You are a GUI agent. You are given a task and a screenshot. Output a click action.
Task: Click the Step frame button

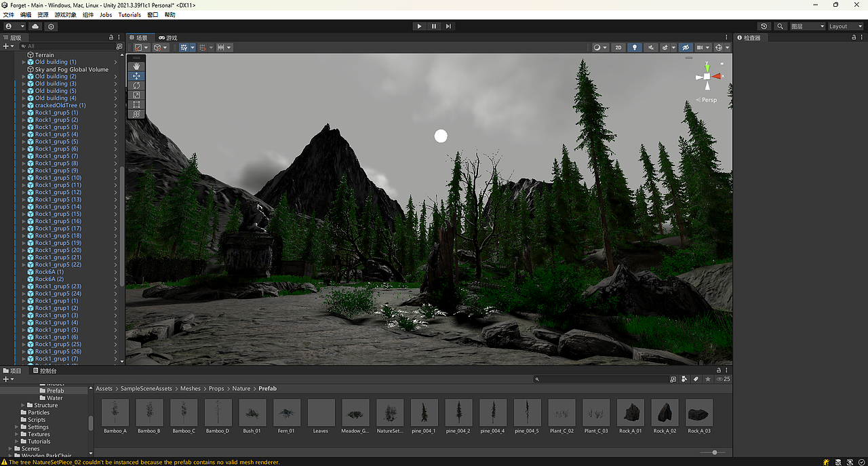click(448, 26)
